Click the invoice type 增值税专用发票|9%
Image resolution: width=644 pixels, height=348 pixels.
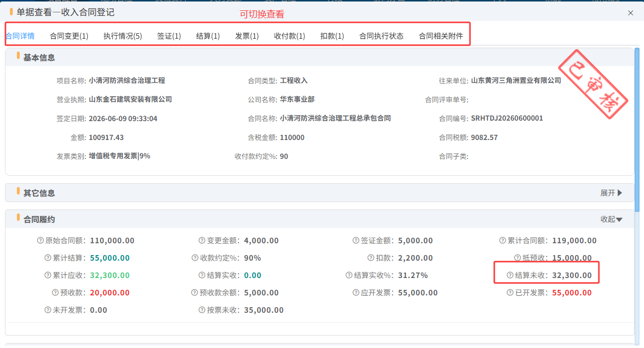click(119, 156)
